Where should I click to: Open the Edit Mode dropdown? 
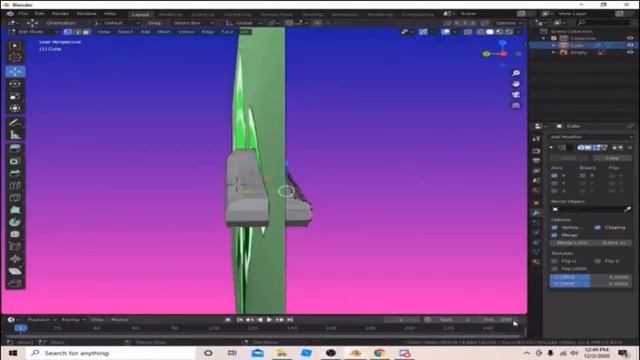[33, 32]
